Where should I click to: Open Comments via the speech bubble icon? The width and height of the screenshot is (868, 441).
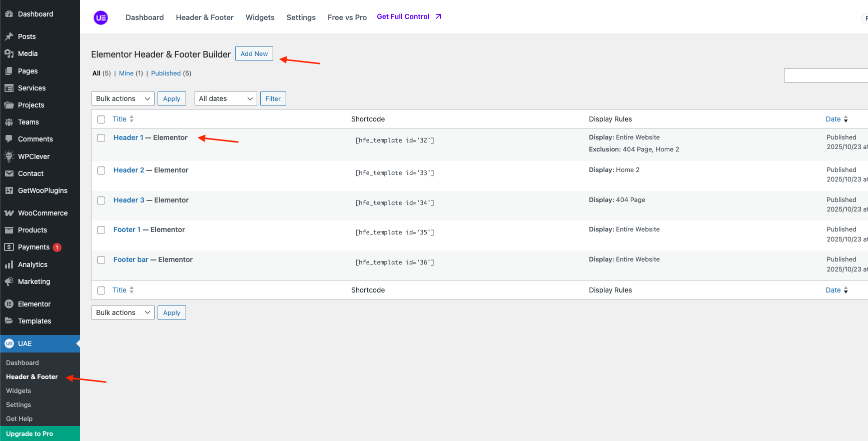point(9,139)
